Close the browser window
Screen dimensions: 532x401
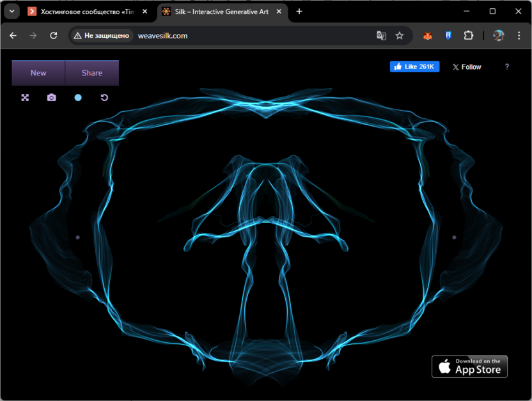(x=519, y=12)
